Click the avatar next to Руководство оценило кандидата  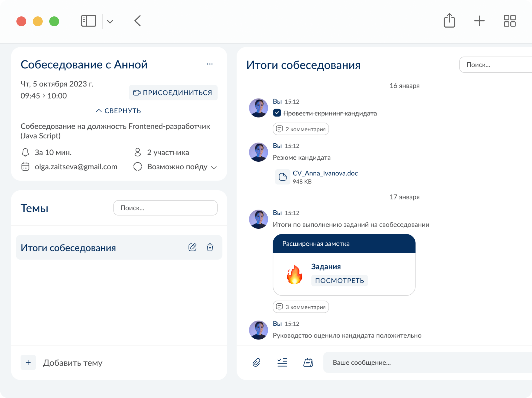pos(258,330)
